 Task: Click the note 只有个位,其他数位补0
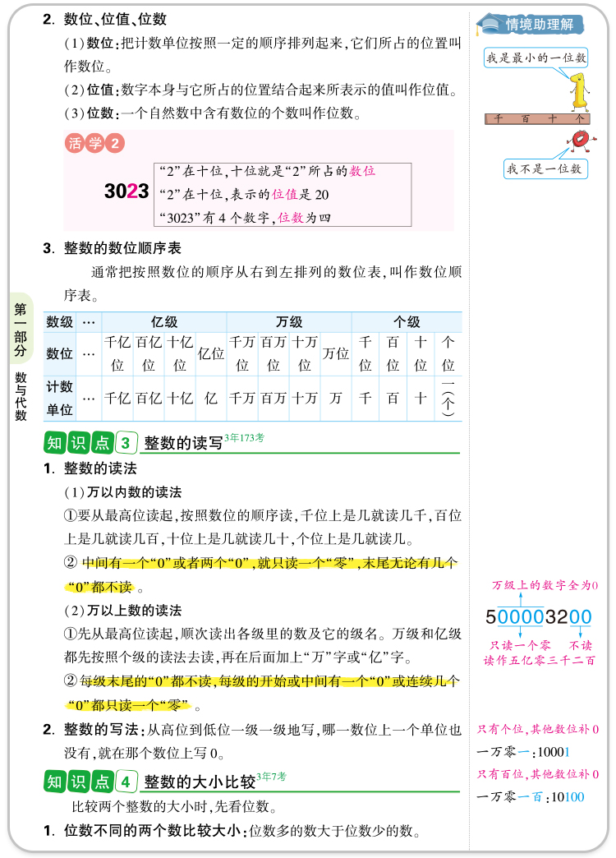538,729
